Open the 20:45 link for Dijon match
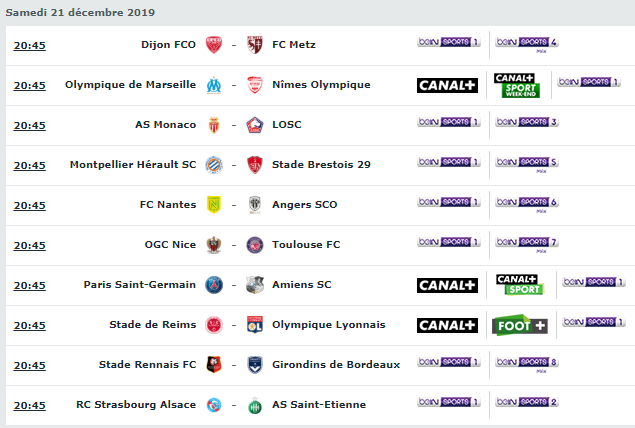 tap(30, 45)
